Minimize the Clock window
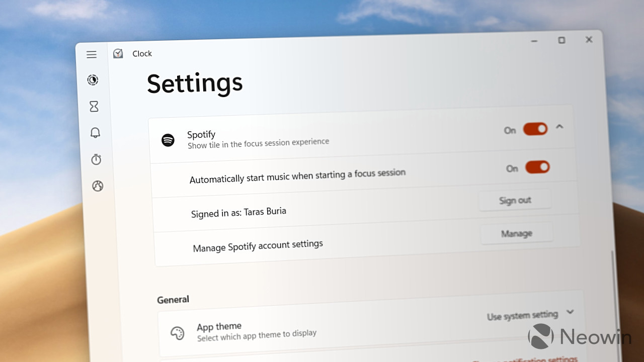Screen dimensions: 644x362 534,40
